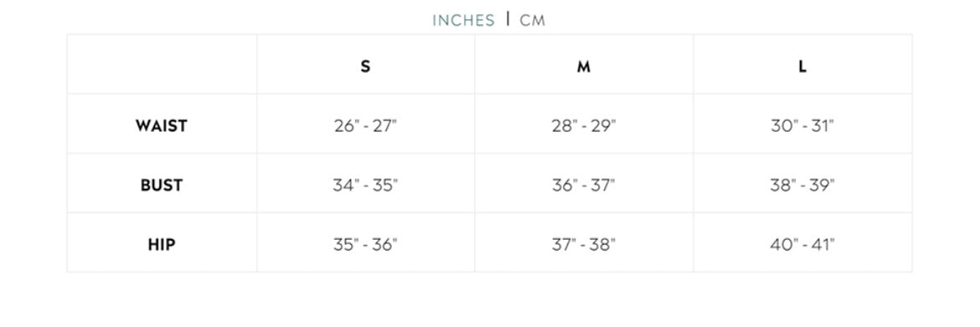
Task: Click the large bust value 38" - 39"
Action: 802,185
